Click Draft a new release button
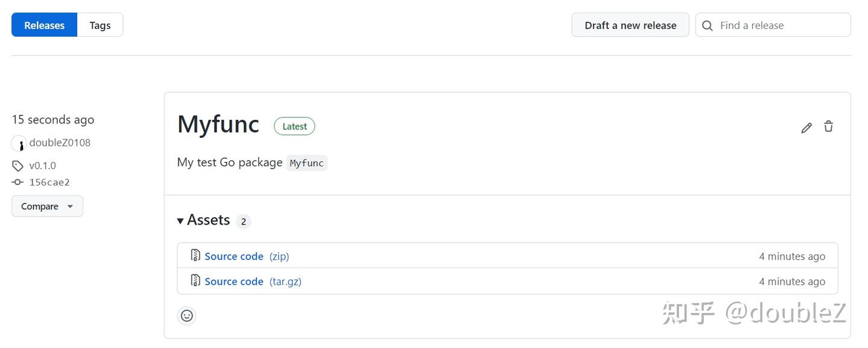868x348 pixels. 630,25
